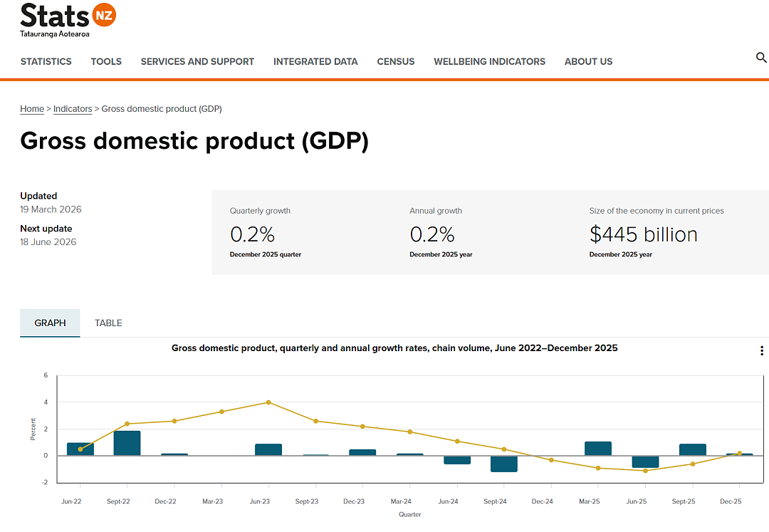Open the TOOLS menu
Viewport: 769px width, 532px height.
[106, 62]
